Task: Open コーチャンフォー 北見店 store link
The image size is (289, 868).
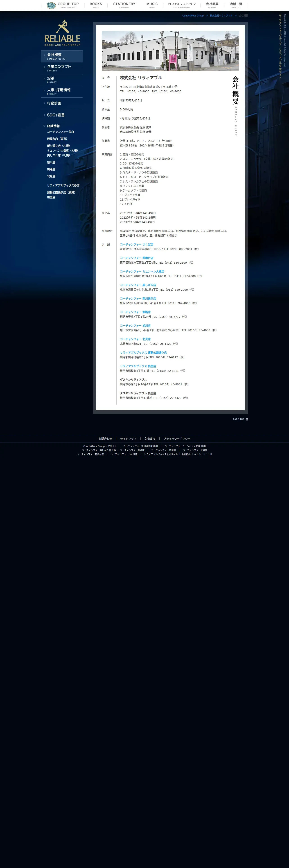Action: [135, 339]
